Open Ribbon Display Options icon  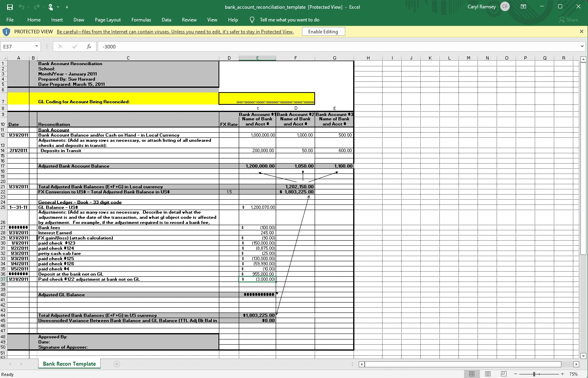click(523, 7)
